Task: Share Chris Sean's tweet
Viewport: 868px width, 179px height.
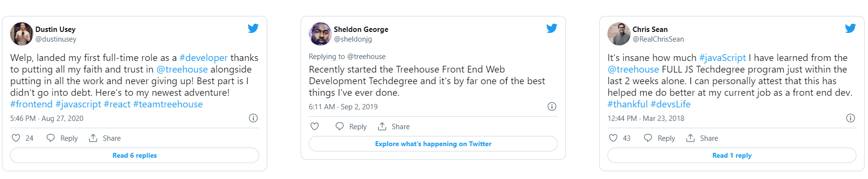Action: pos(702,138)
